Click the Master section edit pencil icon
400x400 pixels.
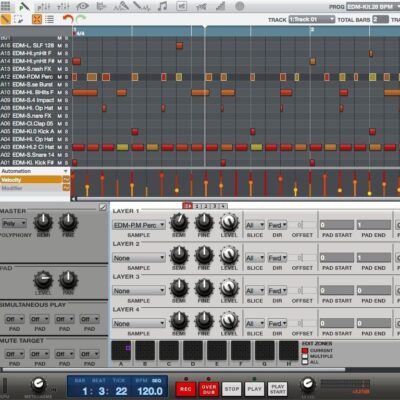tap(103, 207)
